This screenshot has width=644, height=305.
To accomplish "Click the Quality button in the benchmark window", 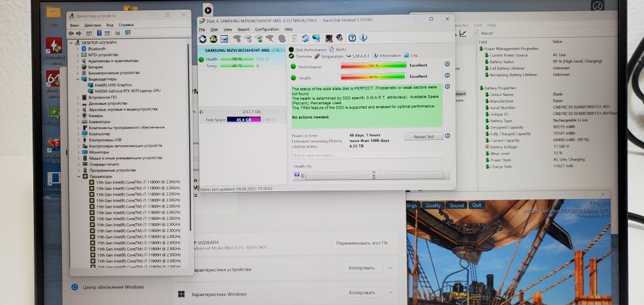I will click(x=433, y=205).
